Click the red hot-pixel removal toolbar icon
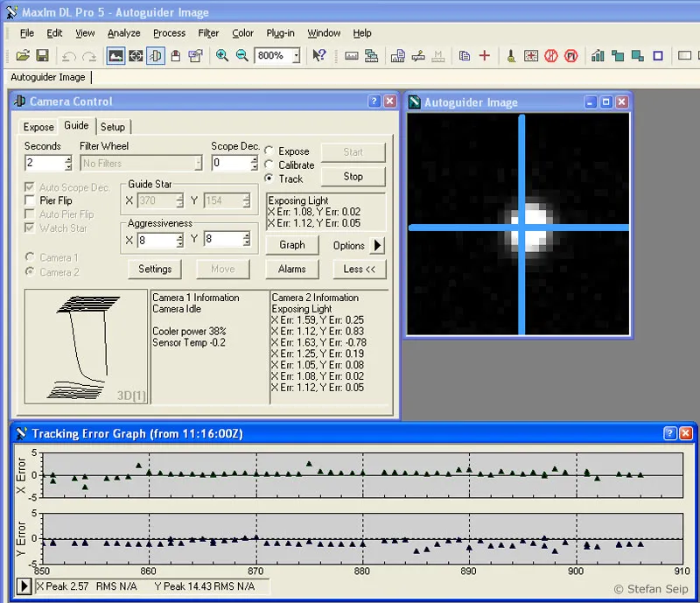700x603 pixels. tap(551, 56)
